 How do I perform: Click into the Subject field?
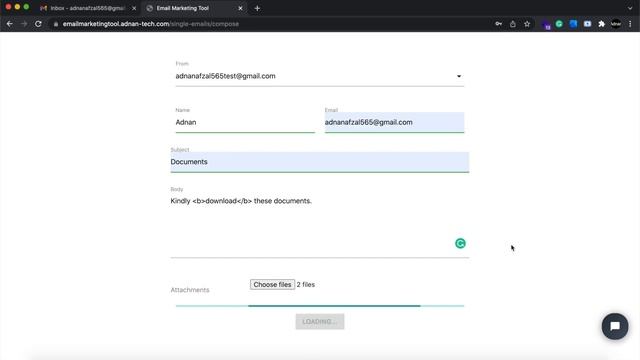pos(320,162)
